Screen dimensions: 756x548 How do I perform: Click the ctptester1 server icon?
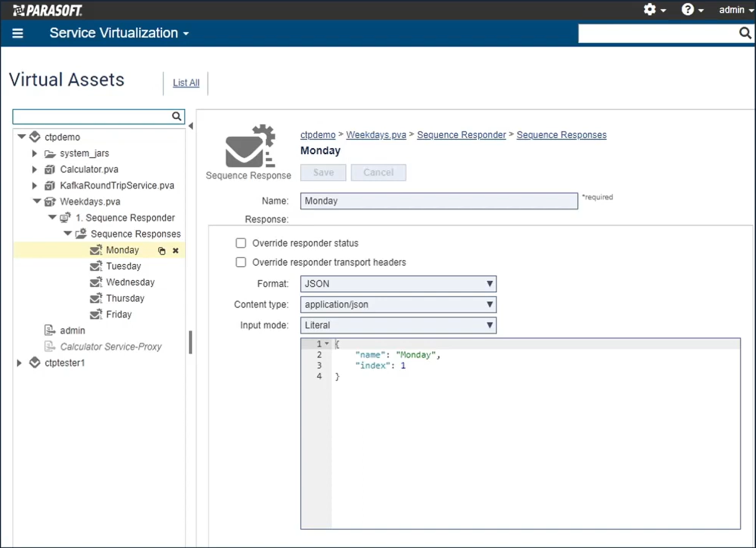35,363
